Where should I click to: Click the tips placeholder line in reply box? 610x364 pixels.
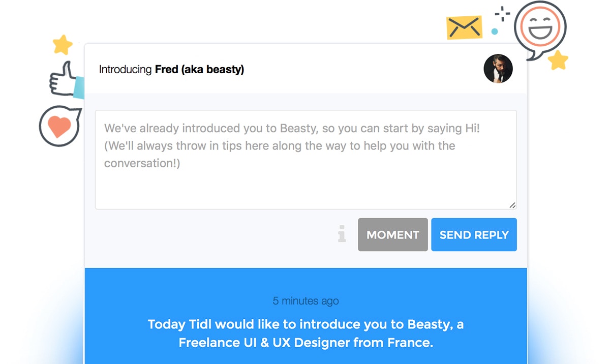coord(280,146)
